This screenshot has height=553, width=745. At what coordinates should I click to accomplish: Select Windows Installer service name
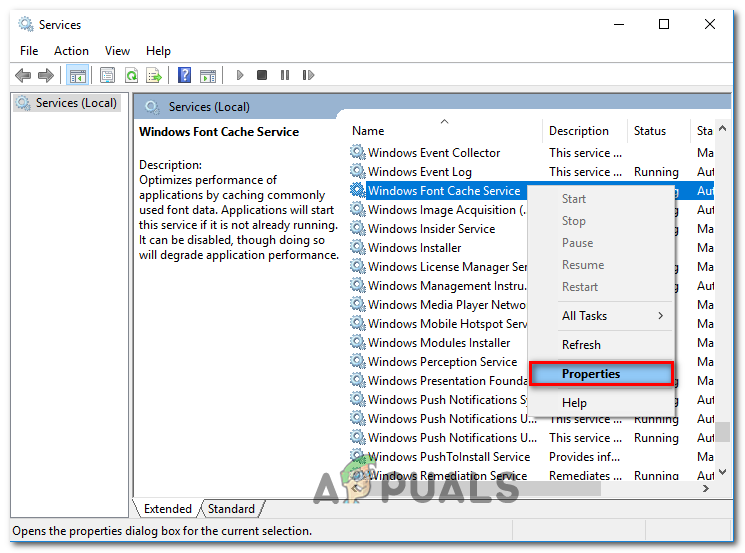point(414,248)
